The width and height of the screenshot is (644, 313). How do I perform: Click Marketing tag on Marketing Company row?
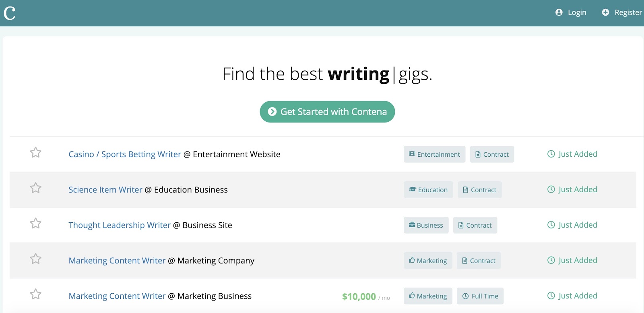tap(428, 261)
